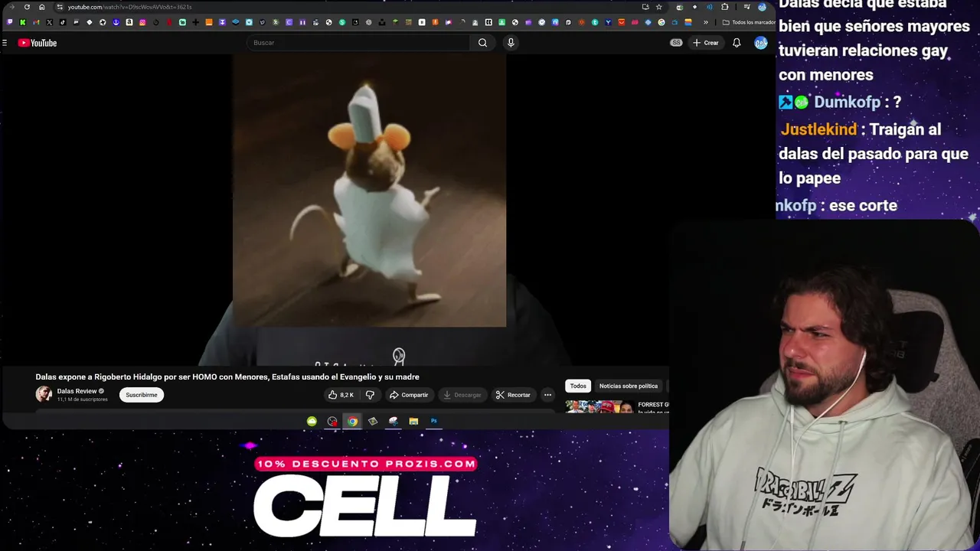Bookmark this page with the star icon

(x=659, y=7)
